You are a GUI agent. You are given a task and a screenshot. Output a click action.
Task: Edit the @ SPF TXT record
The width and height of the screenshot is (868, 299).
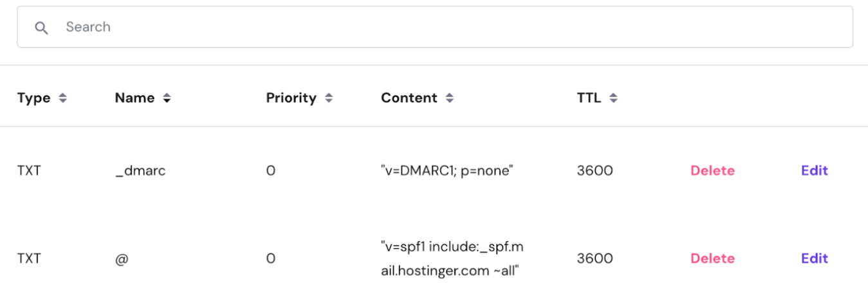coord(814,258)
